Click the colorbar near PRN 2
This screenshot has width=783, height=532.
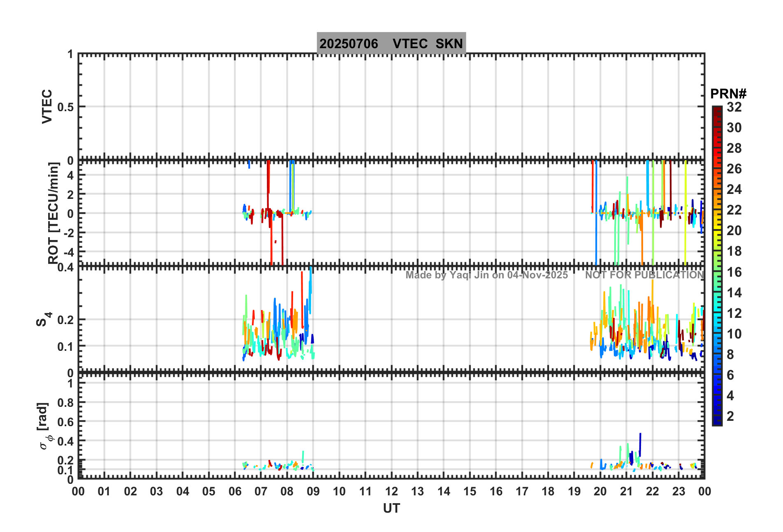point(717,416)
